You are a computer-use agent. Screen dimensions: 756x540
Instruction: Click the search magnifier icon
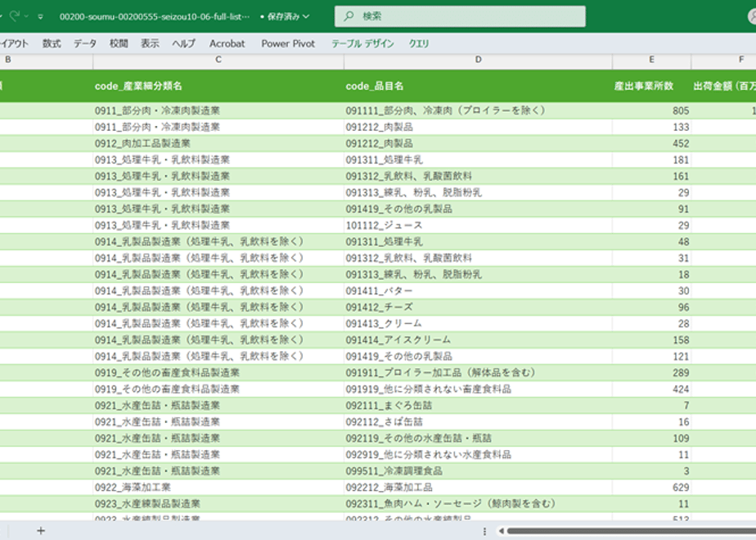click(x=348, y=16)
